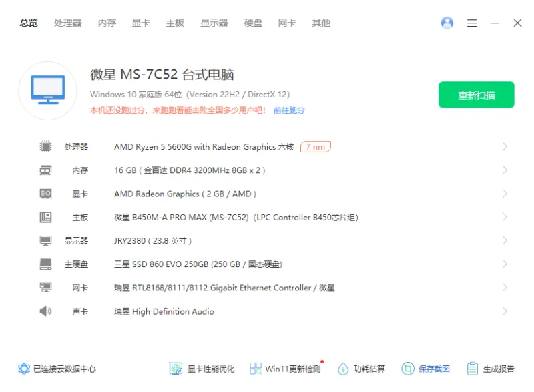The image size is (534, 392).
Task: Click the sound card speaker icon
Action: click(x=45, y=311)
